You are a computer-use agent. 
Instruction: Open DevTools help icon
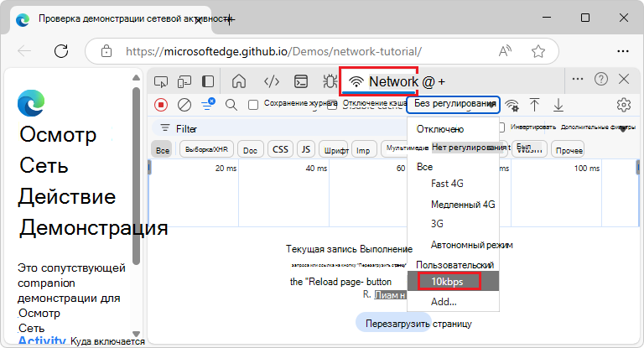pos(601,79)
